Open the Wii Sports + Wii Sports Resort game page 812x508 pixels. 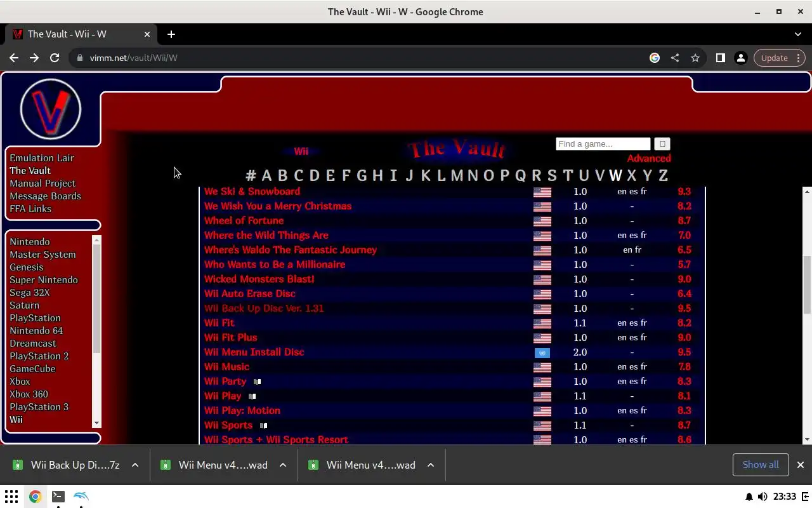pos(276,439)
